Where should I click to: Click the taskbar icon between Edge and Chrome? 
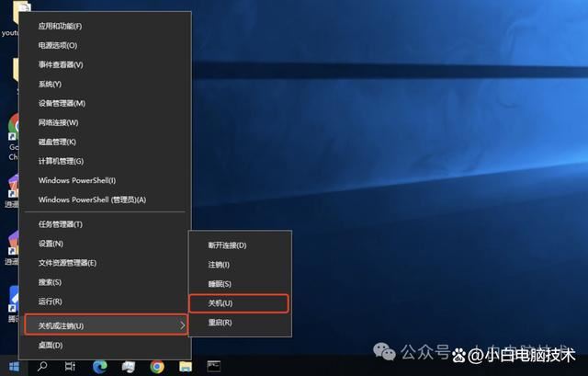tap(129, 366)
